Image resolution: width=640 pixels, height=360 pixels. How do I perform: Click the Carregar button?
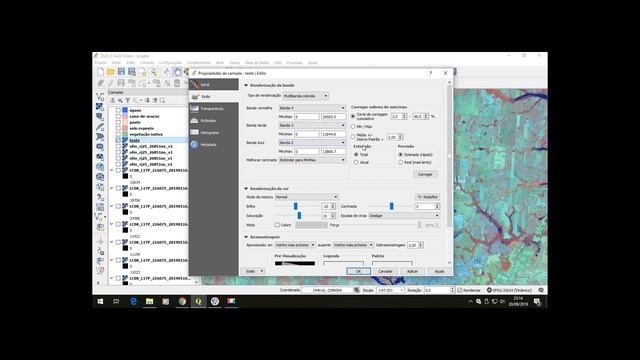[425, 174]
